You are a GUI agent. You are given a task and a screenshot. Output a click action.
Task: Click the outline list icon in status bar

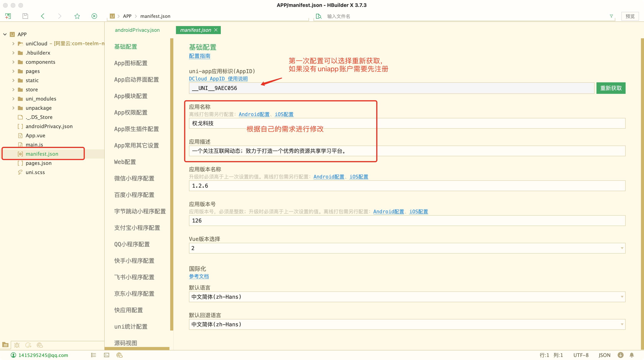pyautogui.click(x=94, y=355)
